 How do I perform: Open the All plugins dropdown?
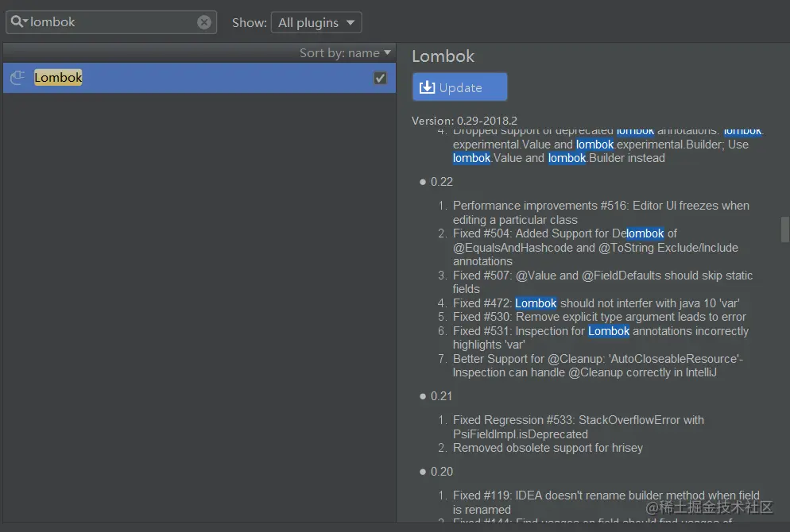tap(316, 23)
